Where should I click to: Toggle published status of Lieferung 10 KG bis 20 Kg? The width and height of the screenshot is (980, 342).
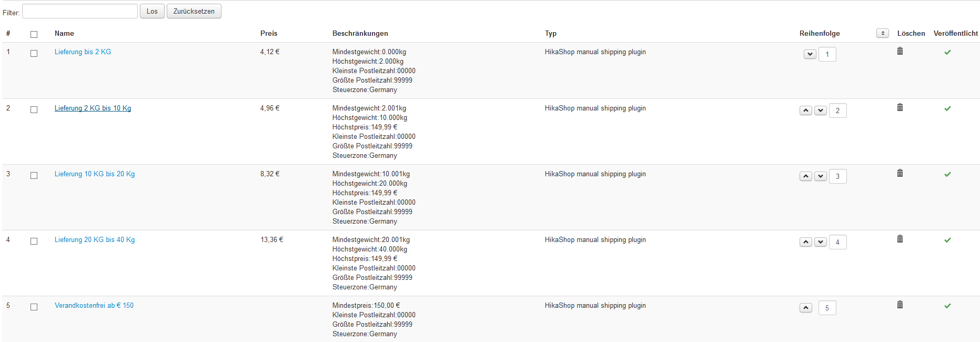(x=947, y=174)
